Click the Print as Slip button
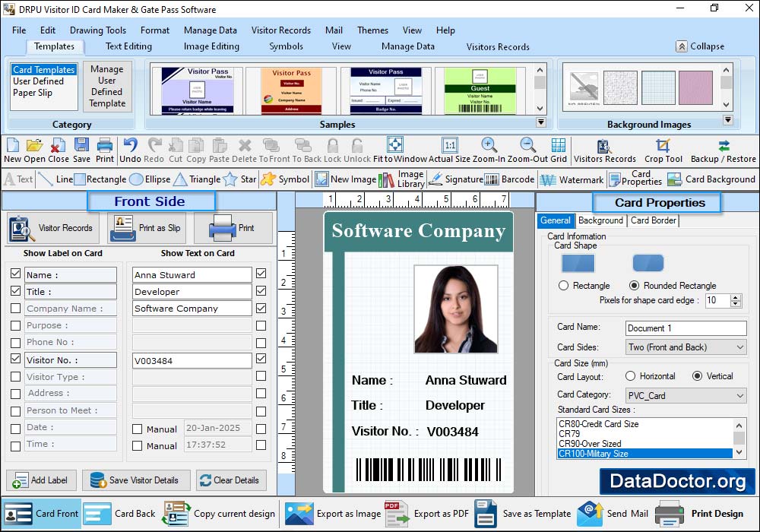Screen dimensions: 760x532 coord(148,228)
